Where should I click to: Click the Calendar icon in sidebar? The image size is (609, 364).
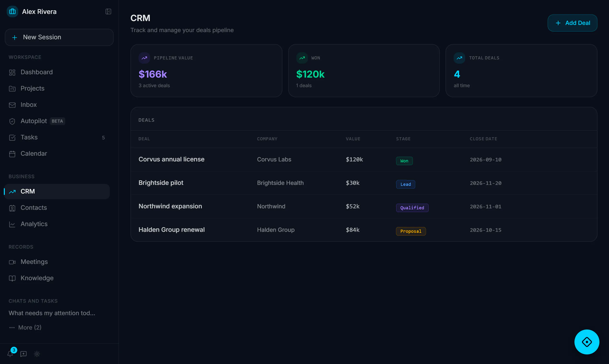[12, 154]
